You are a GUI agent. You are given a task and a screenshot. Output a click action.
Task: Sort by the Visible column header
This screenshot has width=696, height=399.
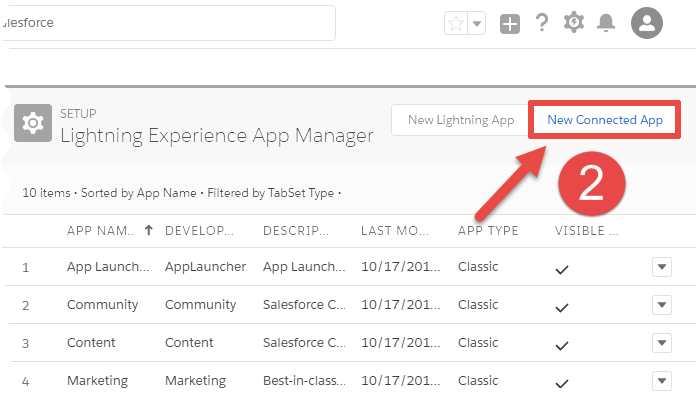586,231
